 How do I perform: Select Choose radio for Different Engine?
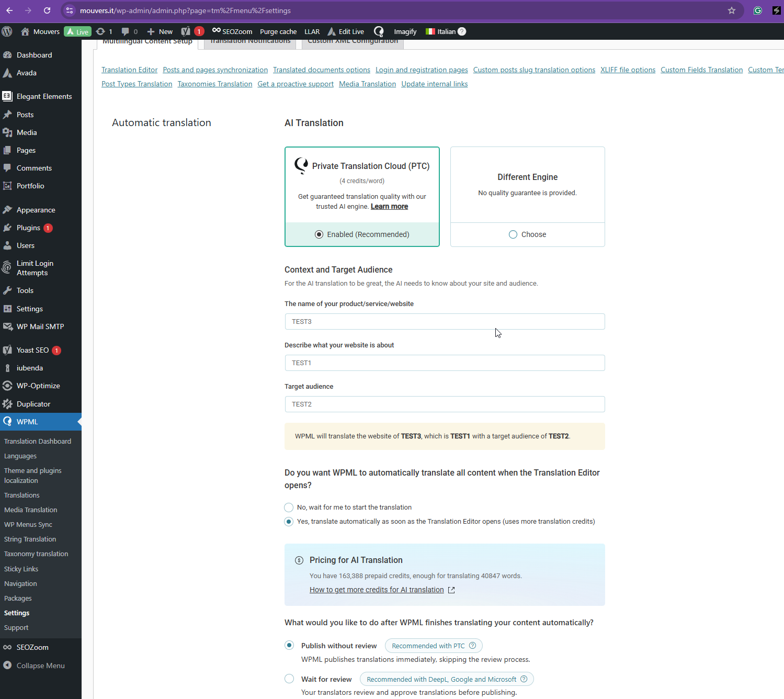[513, 234]
